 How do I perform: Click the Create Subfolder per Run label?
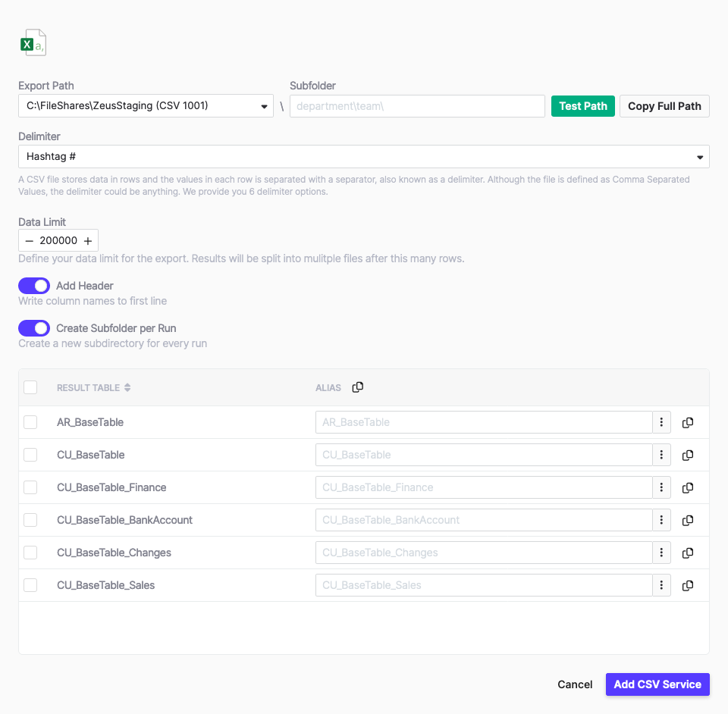[116, 328]
